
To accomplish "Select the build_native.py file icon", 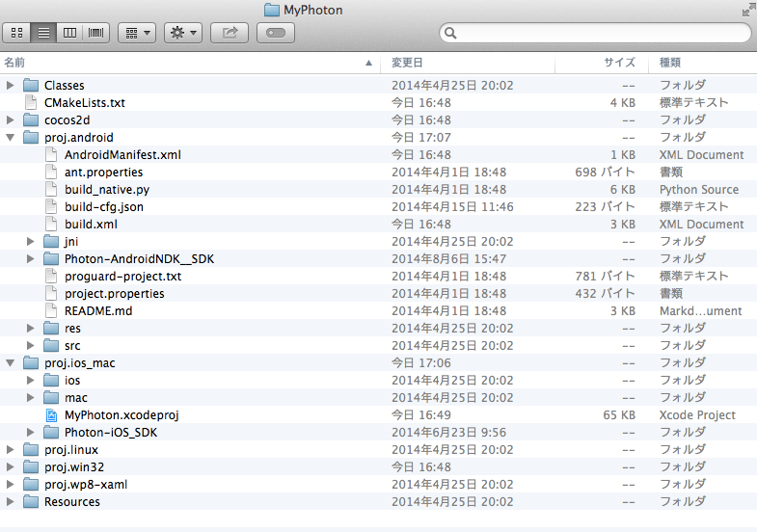I will point(51,190).
